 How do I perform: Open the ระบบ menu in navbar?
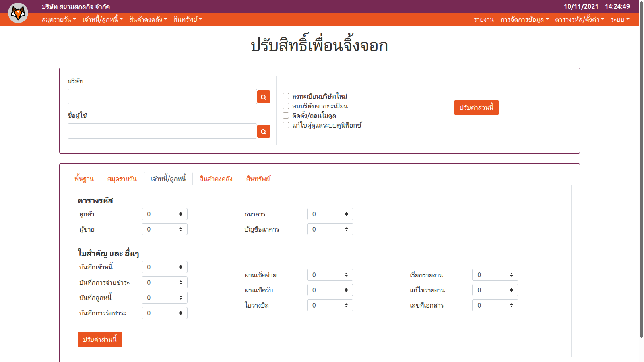pyautogui.click(x=619, y=19)
